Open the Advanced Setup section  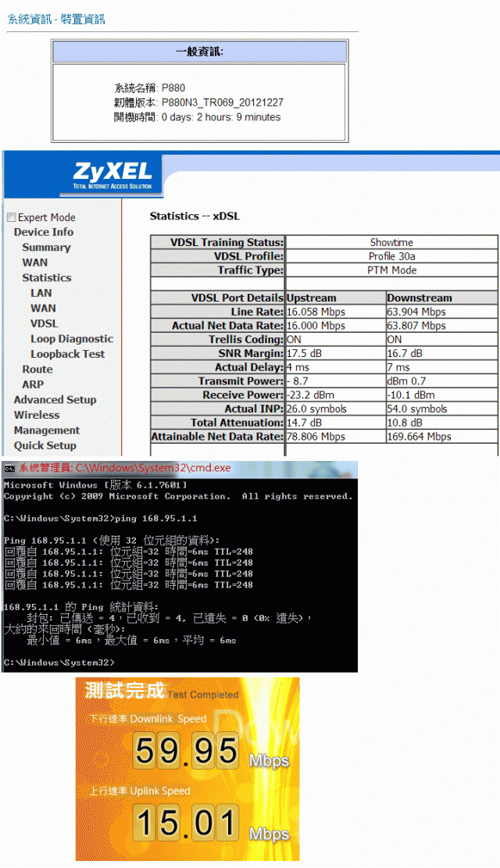tap(55, 400)
